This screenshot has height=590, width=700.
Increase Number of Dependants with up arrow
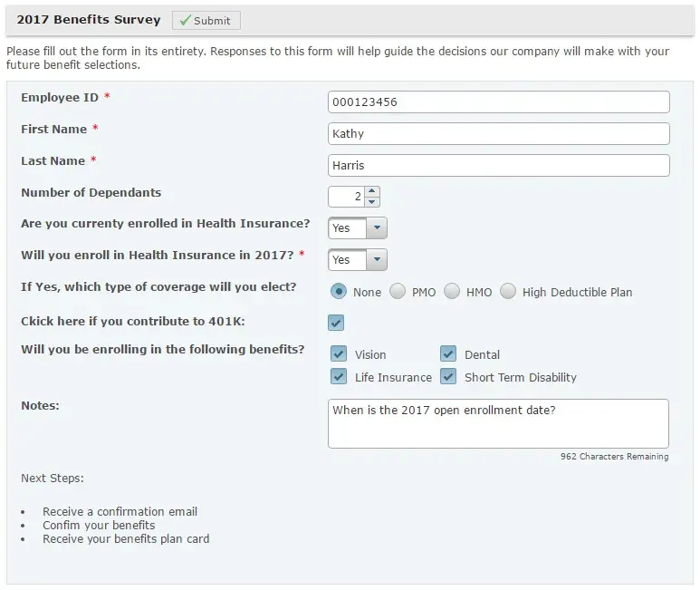[372, 191]
